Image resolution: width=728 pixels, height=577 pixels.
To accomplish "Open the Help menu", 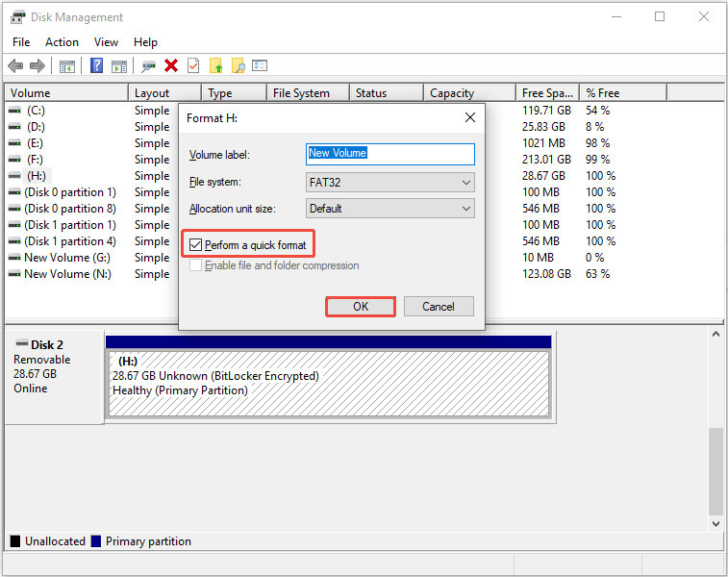I will point(145,42).
